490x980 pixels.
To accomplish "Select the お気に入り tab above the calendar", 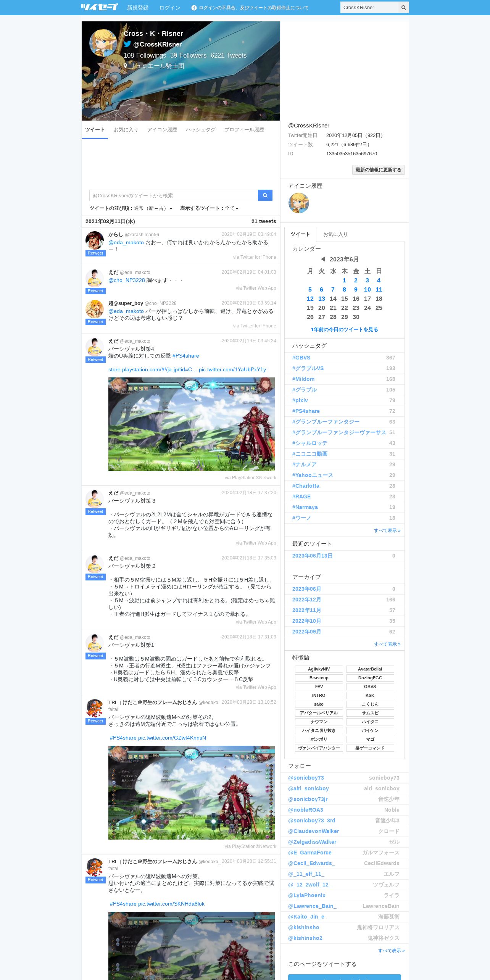I will click(335, 234).
